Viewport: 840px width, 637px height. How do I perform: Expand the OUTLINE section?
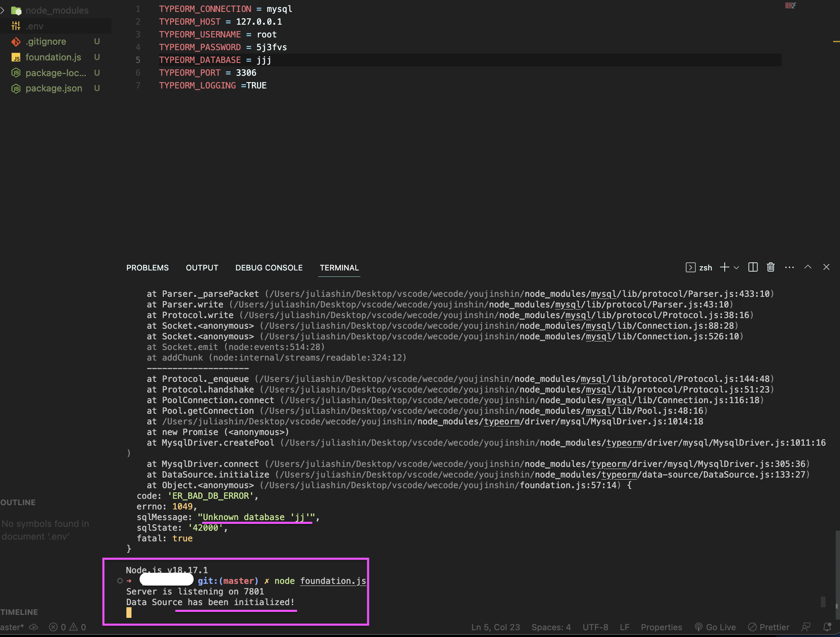(x=18, y=502)
